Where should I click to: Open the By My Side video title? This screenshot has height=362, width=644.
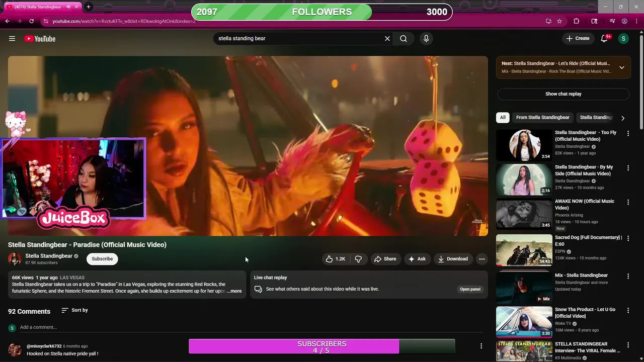584,170
